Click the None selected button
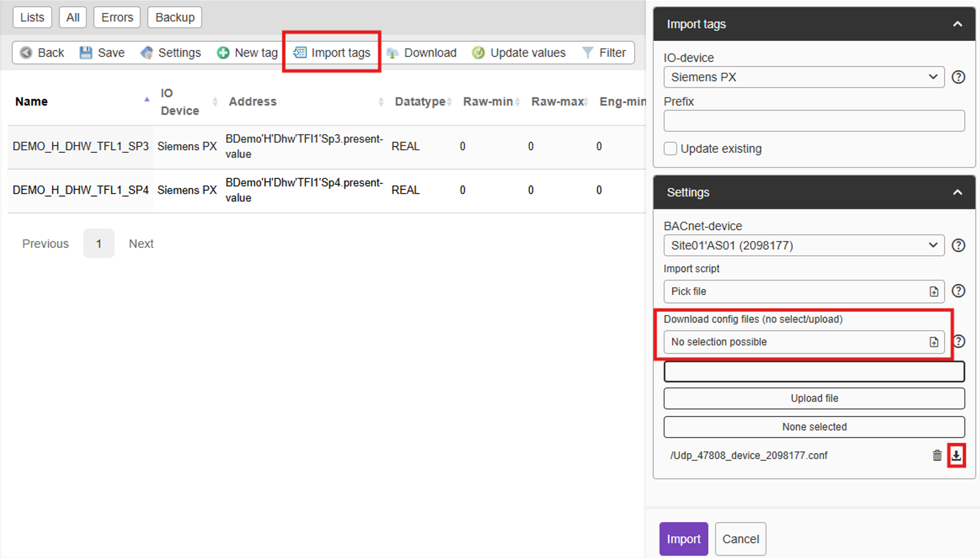The width and height of the screenshot is (980, 558). (x=814, y=427)
